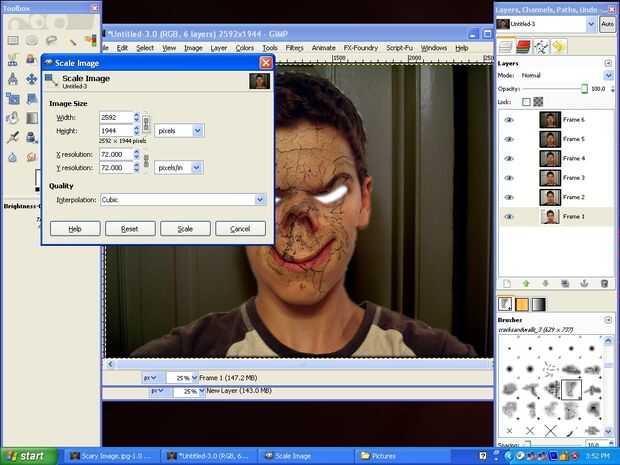This screenshot has height=465, width=620.
Task: Open the layer Mode Normal dropdown
Action: coord(609,75)
